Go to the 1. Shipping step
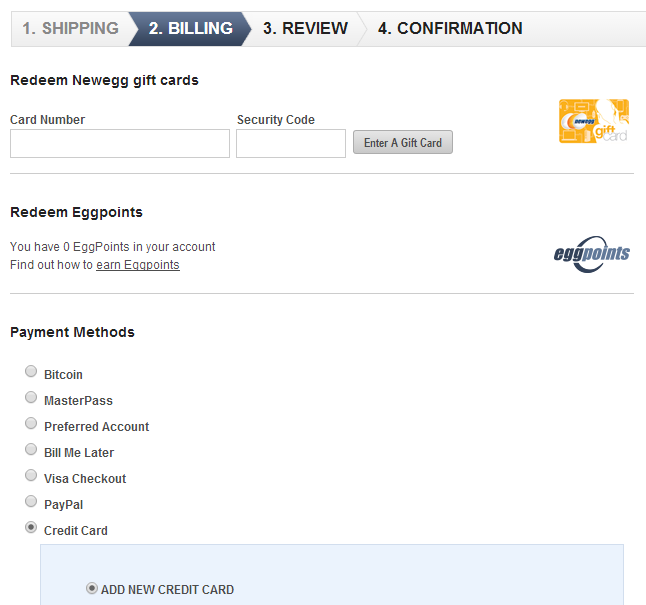Viewport: 646px width, 605px height. (70, 29)
